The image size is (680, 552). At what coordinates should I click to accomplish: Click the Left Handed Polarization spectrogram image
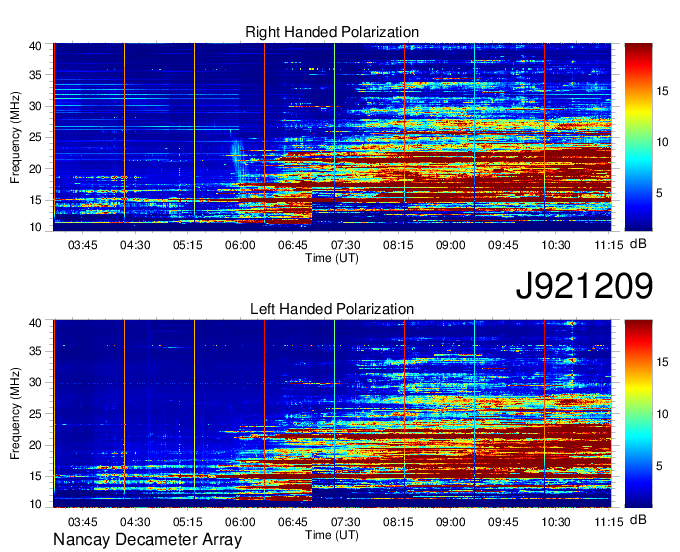[x=332, y=414]
